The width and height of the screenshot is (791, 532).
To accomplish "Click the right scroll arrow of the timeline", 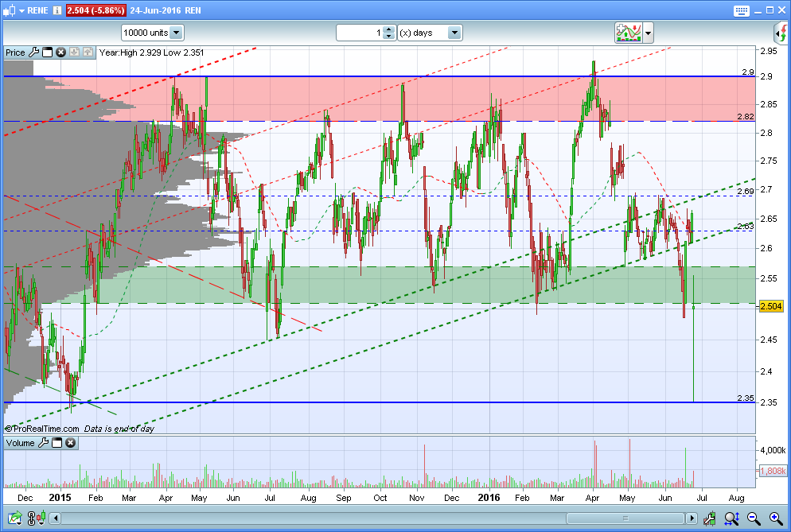I will pyautogui.click(x=692, y=518).
